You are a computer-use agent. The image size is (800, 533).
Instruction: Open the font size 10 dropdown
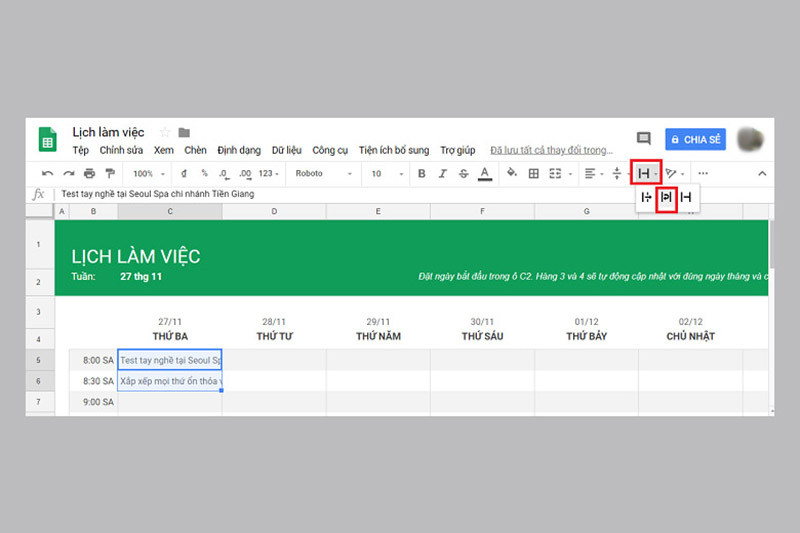[387, 173]
